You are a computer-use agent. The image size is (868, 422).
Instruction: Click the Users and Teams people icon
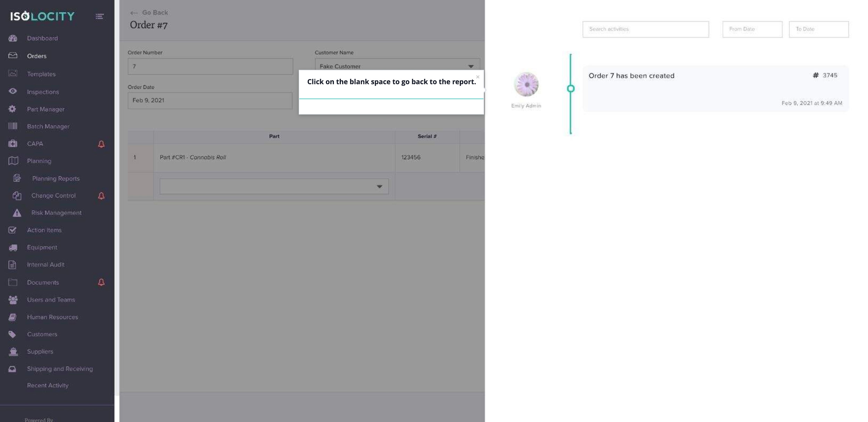[x=13, y=299]
